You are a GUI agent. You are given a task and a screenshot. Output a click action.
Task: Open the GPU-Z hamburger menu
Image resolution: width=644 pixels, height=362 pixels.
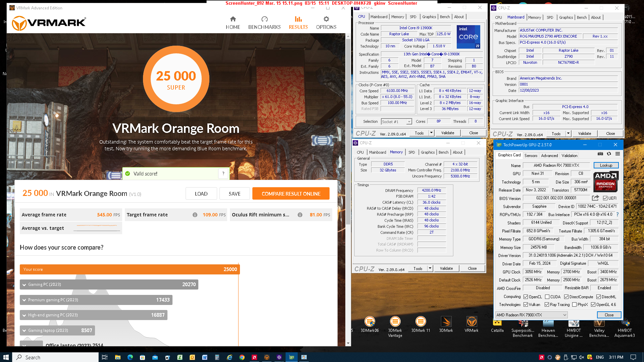click(x=617, y=154)
